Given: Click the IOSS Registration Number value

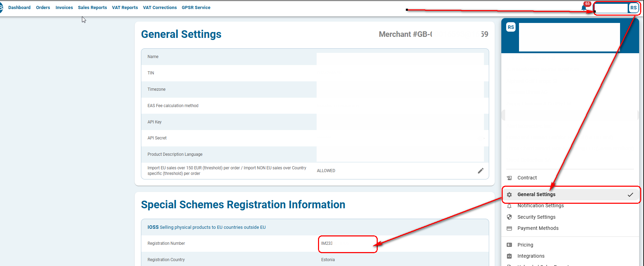Looking at the screenshot, I should click(327, 243).
